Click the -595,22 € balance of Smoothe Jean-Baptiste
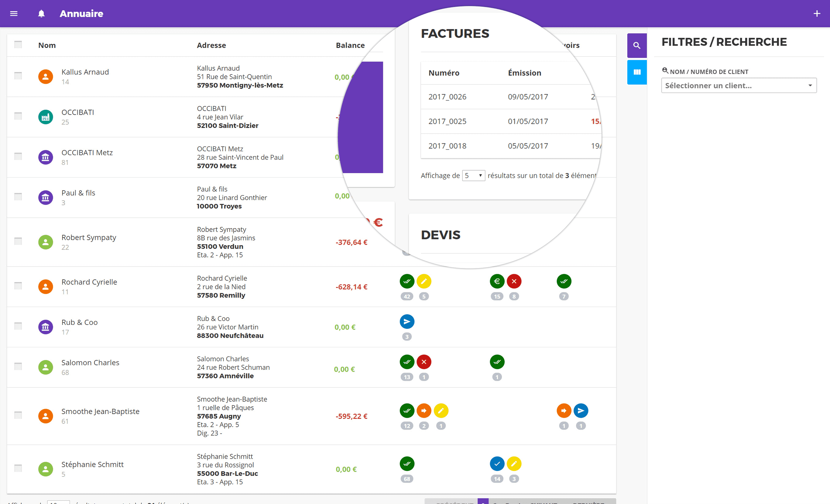The width and height of the screenshot is (830, 504). coord(351,417)
